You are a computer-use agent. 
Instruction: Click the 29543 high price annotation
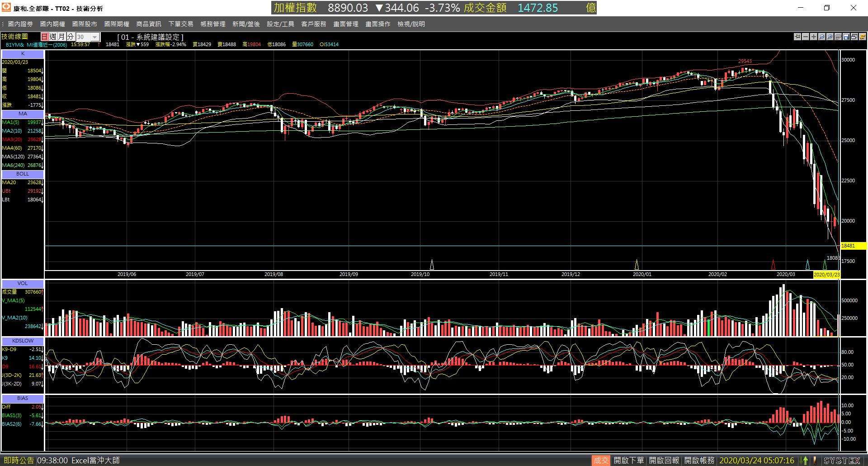click(x=745, y=62)
